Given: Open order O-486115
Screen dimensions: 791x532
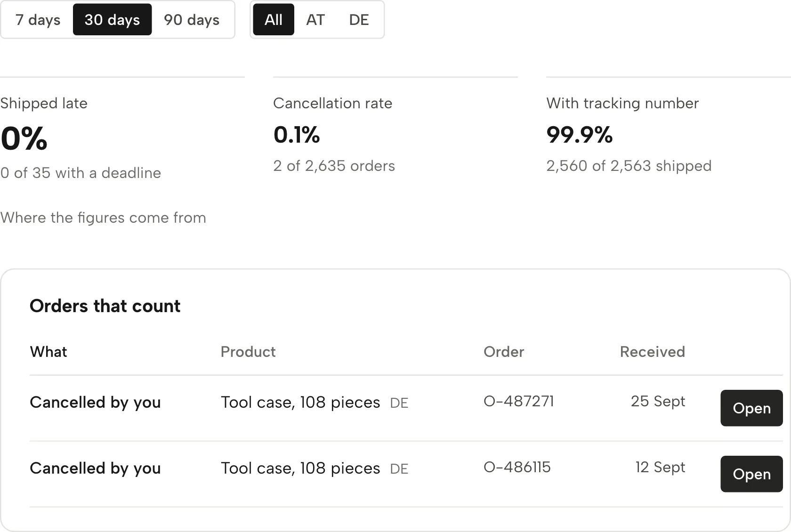Looking at the screenshot, I should (751, 474).
